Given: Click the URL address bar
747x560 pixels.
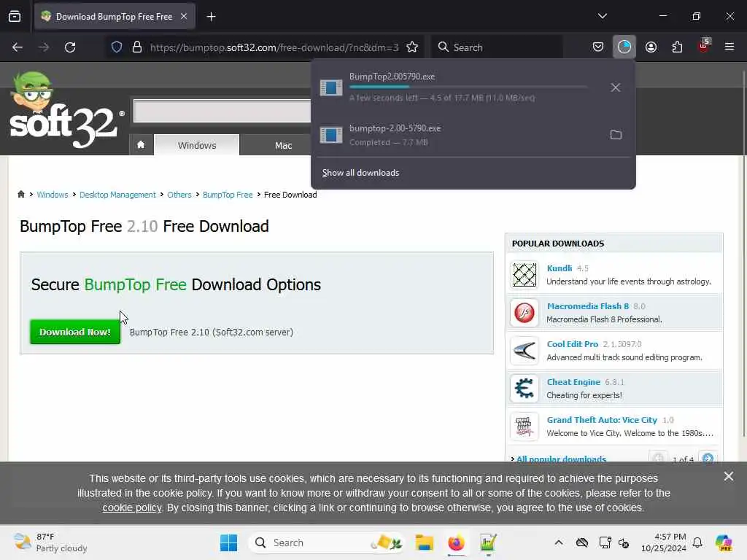Looking at the screenshot, I should 274,47.
